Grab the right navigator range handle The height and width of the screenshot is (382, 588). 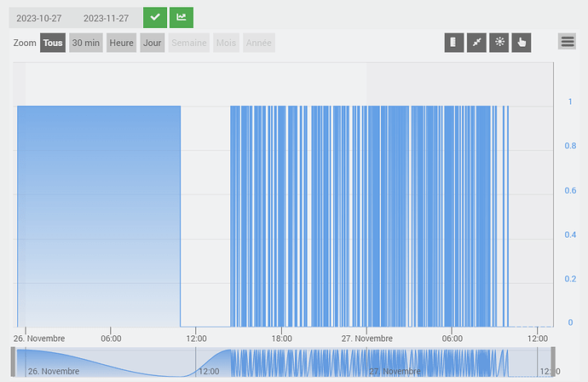[x=553, y=362]
